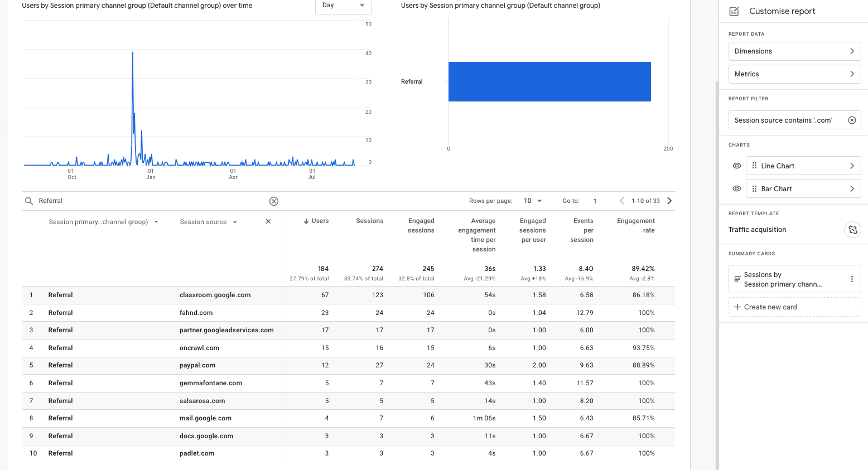Screen dimensions: 868x470
Task: Click the Customise report pencil icon
Action: pos(734,11)
